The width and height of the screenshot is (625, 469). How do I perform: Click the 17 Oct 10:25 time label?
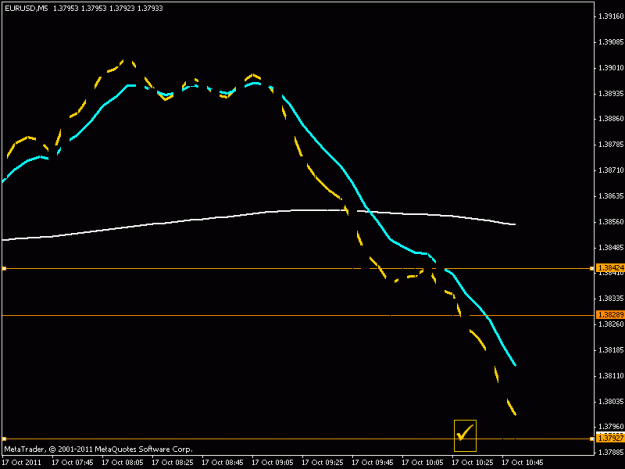[472, 463]
